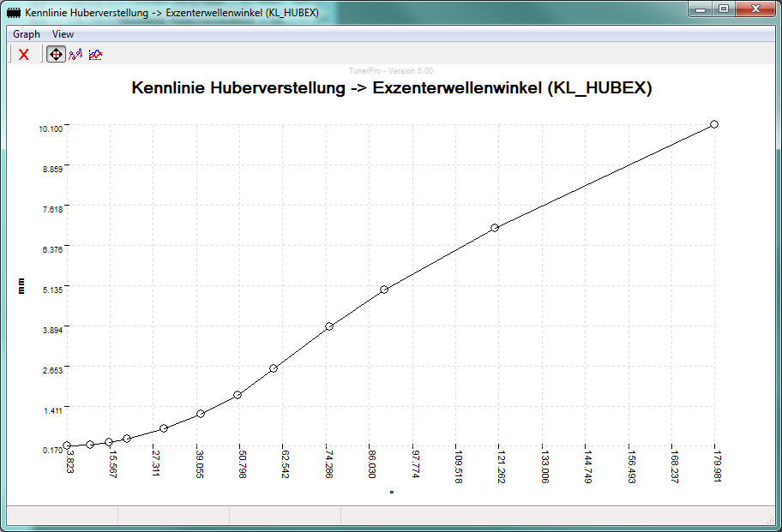Viewport: 782px width, 532px height.
Task: Click the KL_HUBEX chart title text
Action: (392, 87)
